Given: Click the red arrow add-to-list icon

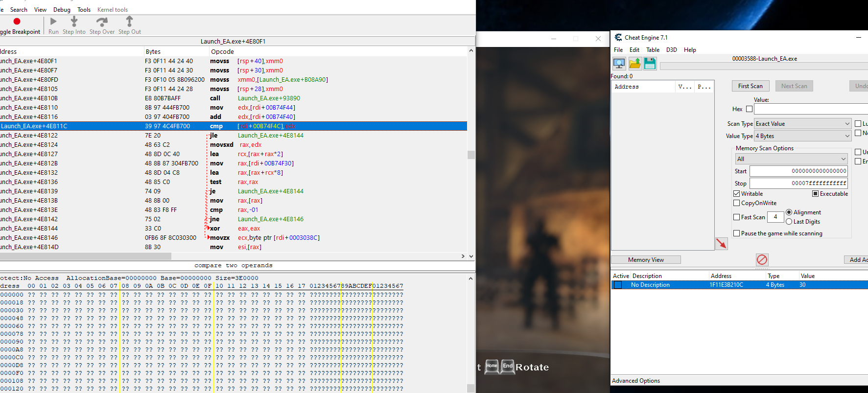Looking at the screenshot, I should click(722, 243).
